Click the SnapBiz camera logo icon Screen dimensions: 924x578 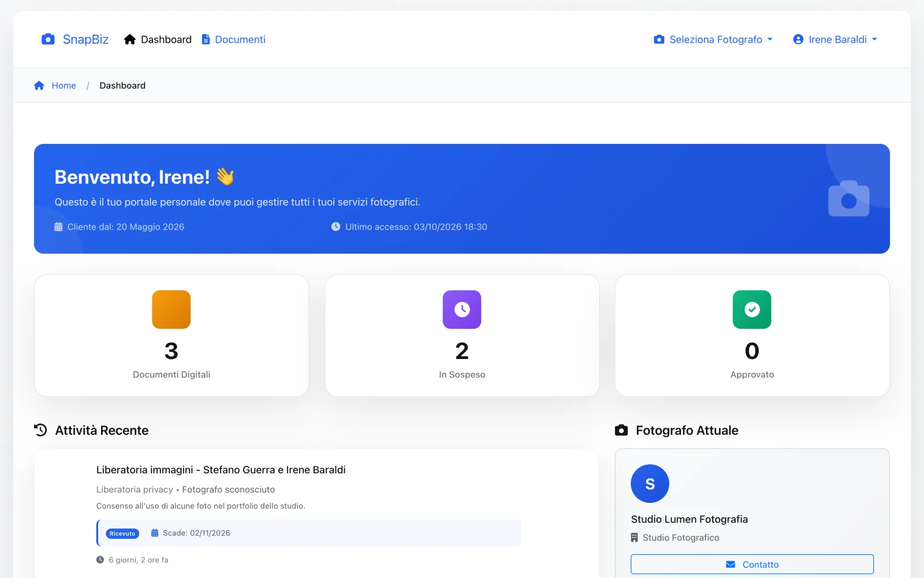(48, 39)
